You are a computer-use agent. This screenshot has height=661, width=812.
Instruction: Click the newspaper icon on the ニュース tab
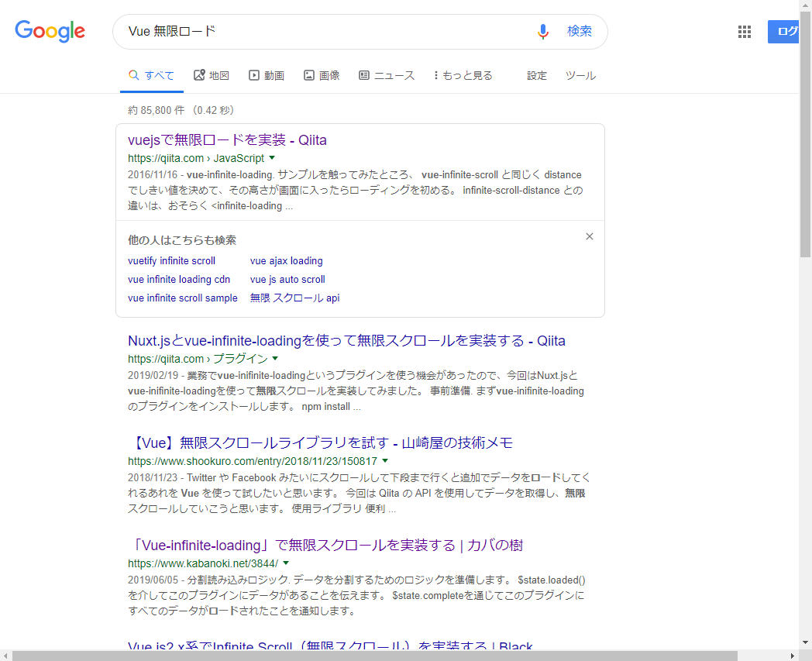click(363, 74)
